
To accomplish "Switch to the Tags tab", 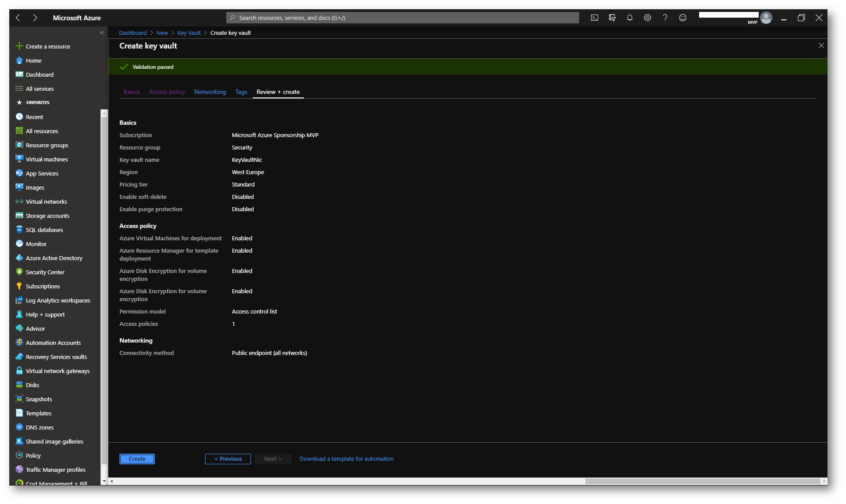I will coord(241,92).
